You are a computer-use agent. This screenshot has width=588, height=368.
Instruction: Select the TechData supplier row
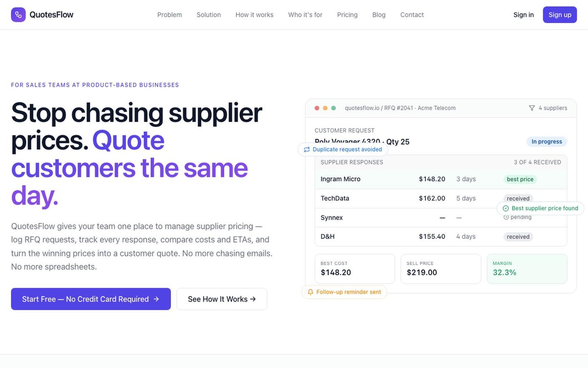(x=441, y=199)
